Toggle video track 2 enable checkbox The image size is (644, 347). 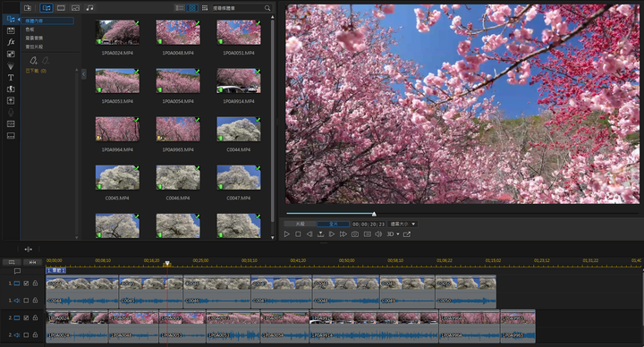tap(26, 317)
